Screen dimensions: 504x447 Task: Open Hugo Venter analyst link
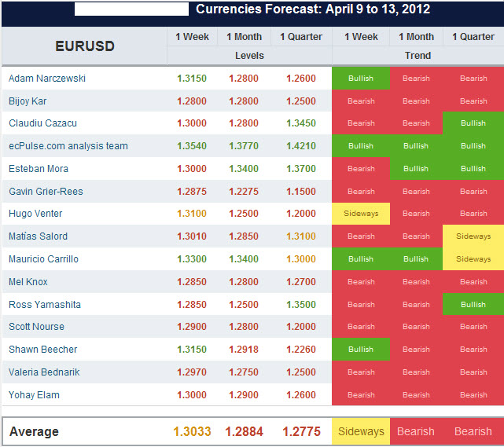35,214
